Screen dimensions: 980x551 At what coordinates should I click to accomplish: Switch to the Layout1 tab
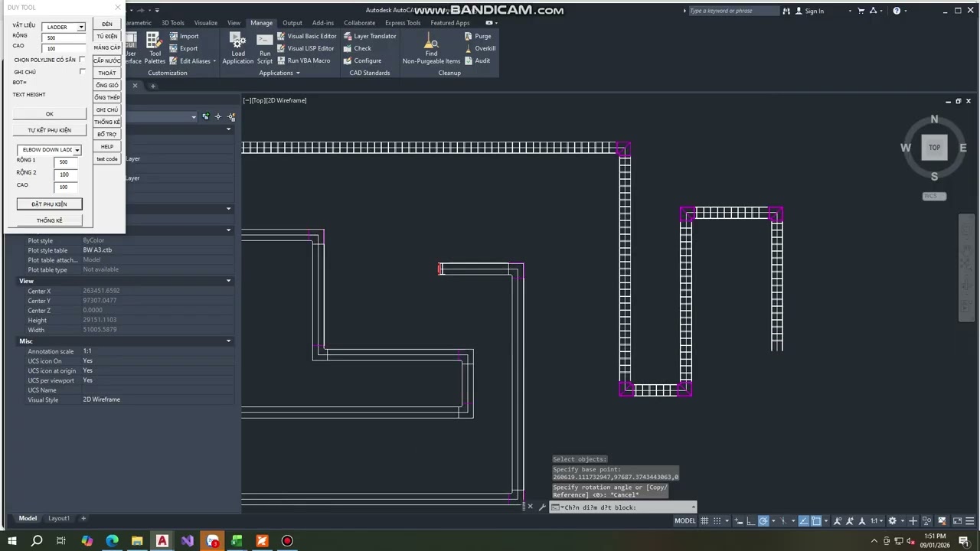coord(59,518)
